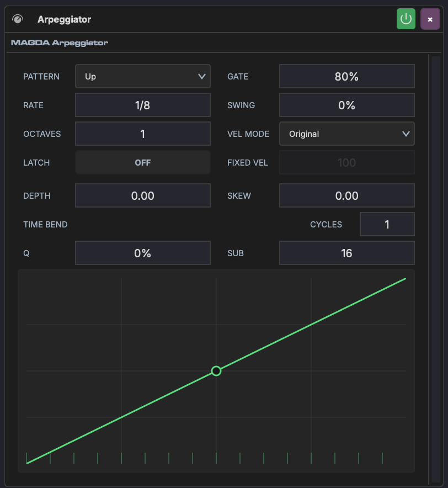Image resolution: width=448 pixels, height=488 pixels.
Task: Click the OCTAVES control showing 1
Action: click(x=142, y=134)
